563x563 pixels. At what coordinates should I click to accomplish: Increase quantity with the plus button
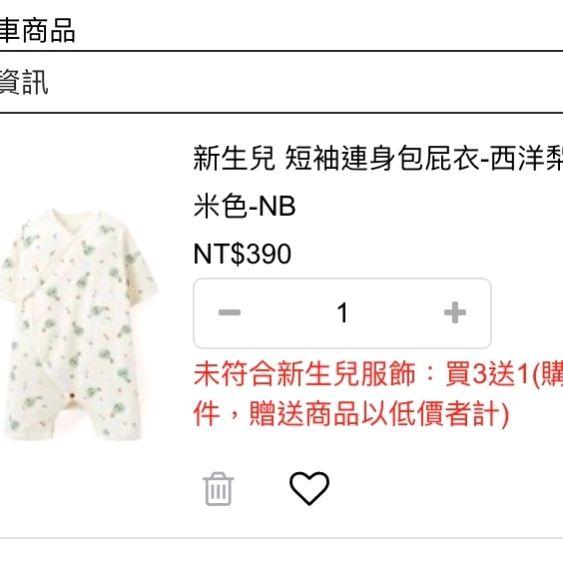coord(455,312)
